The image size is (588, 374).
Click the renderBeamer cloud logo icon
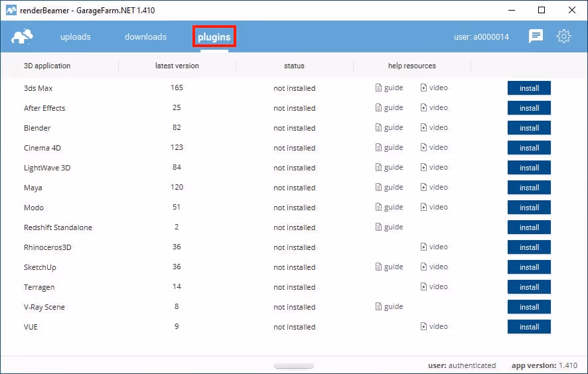click(x=22, y=36)
